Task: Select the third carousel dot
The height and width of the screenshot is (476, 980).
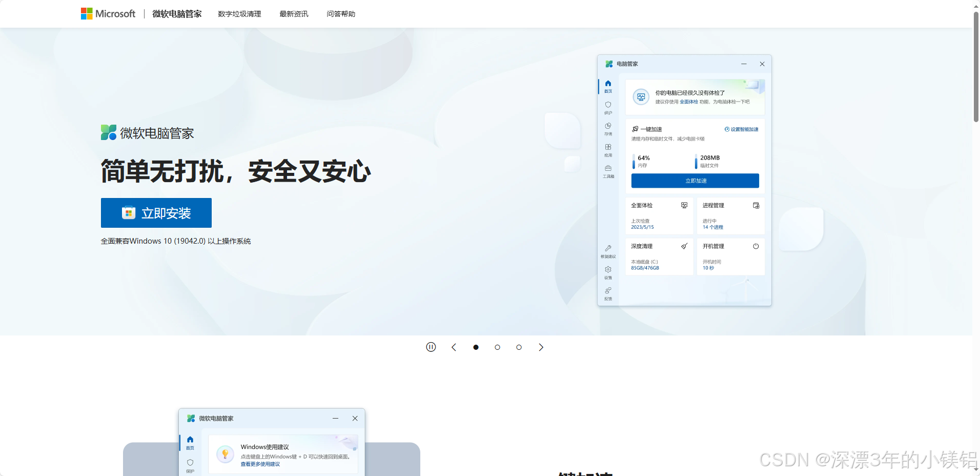Action: [x=519, y=347]
